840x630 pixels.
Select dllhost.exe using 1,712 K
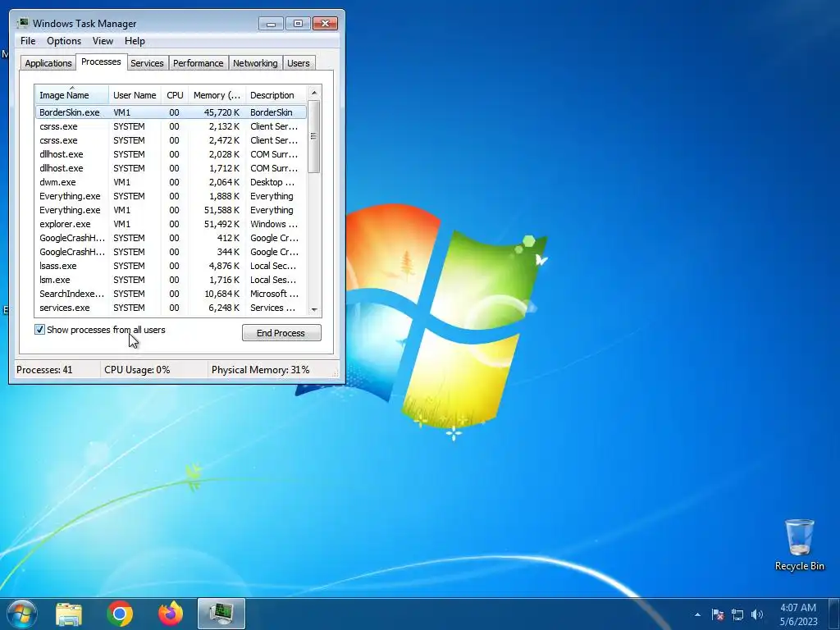(171, 168)
